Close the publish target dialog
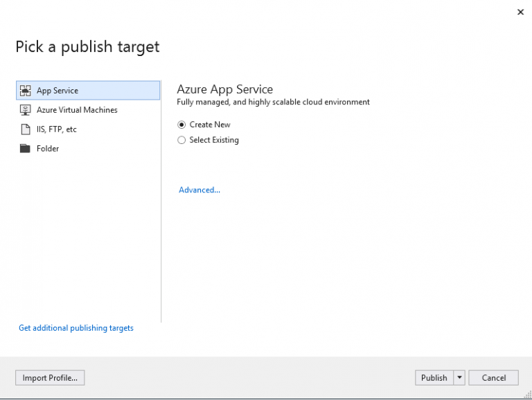 tap(520, 12)
